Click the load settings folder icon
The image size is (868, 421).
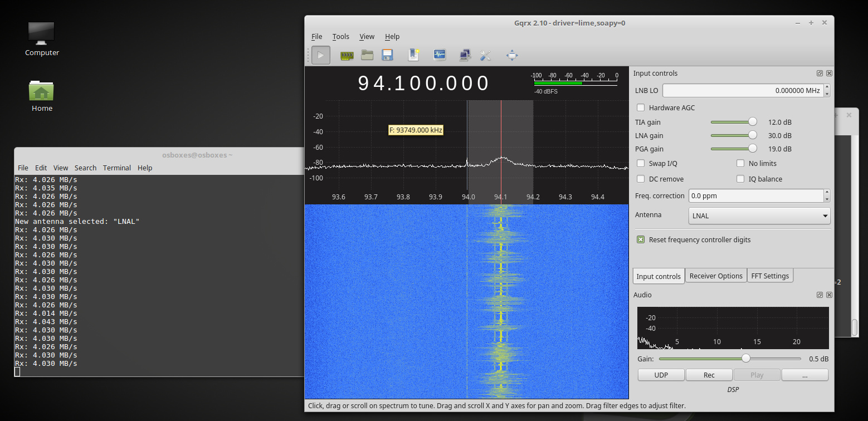click(x=367, y=55)
